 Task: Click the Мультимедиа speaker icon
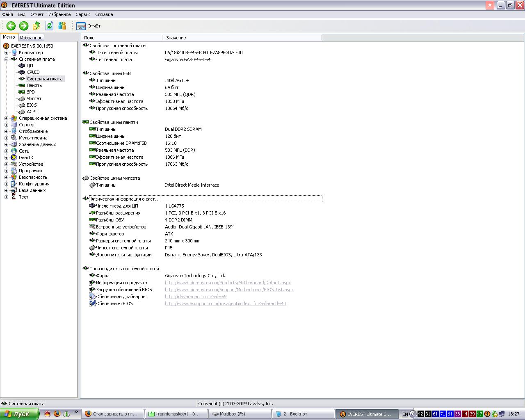coord(14,138)
